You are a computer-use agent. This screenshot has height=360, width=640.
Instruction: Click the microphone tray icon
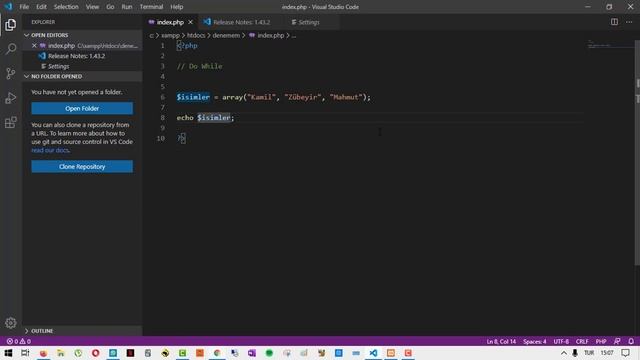click(x=575, y=353)
